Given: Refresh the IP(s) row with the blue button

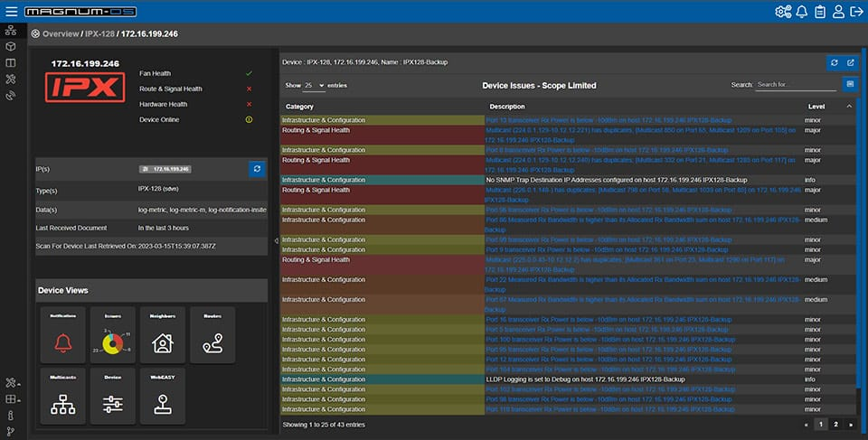Looking at the screenshot, I should click(257, 169).
